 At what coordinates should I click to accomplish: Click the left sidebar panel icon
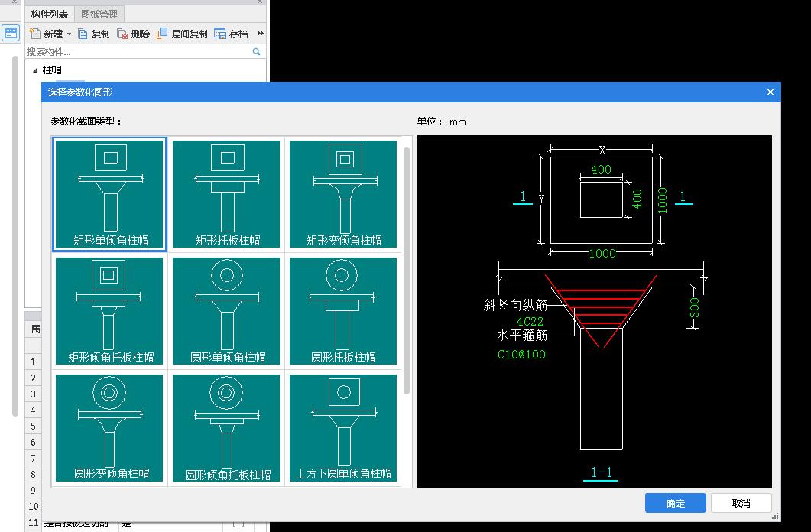(x=11, y=34)
